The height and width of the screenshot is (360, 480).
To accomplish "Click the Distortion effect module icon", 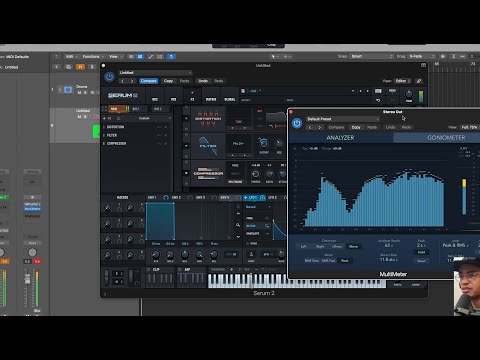I will tap(208, 119).
